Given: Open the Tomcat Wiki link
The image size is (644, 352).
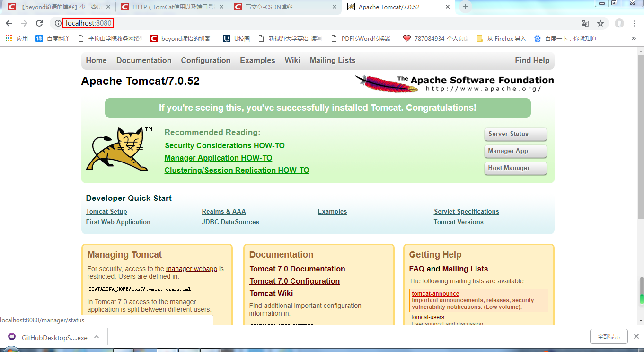Looking at the screenshot, I should pos(271,293).
